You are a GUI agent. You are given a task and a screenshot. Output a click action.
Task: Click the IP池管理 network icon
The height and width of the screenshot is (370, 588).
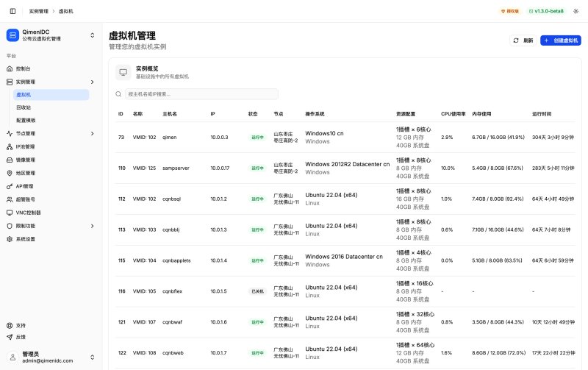10,146
